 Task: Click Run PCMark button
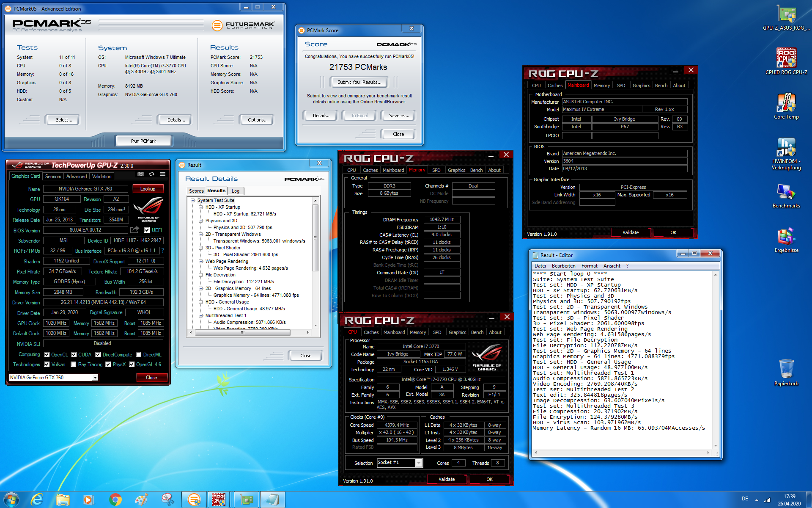point(143,141)
